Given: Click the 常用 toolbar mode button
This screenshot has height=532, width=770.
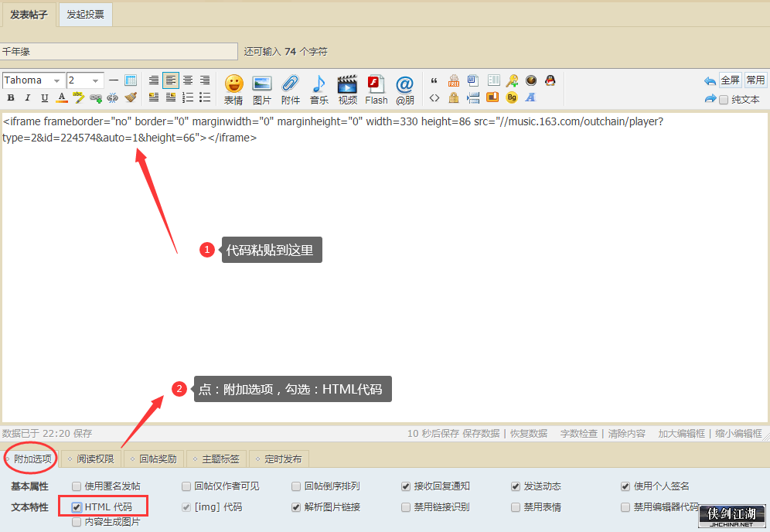Looking at the screenshot, I should [x=755, y=80].
